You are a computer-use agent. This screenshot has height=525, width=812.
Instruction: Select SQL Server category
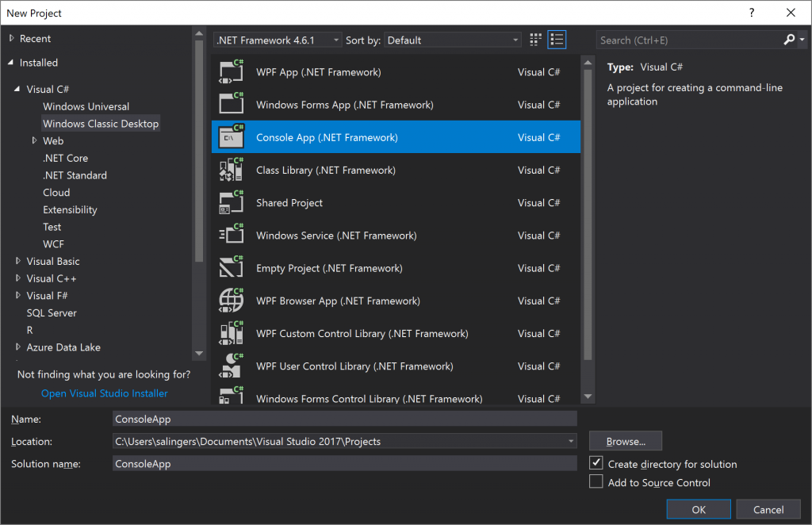[52, 312]
